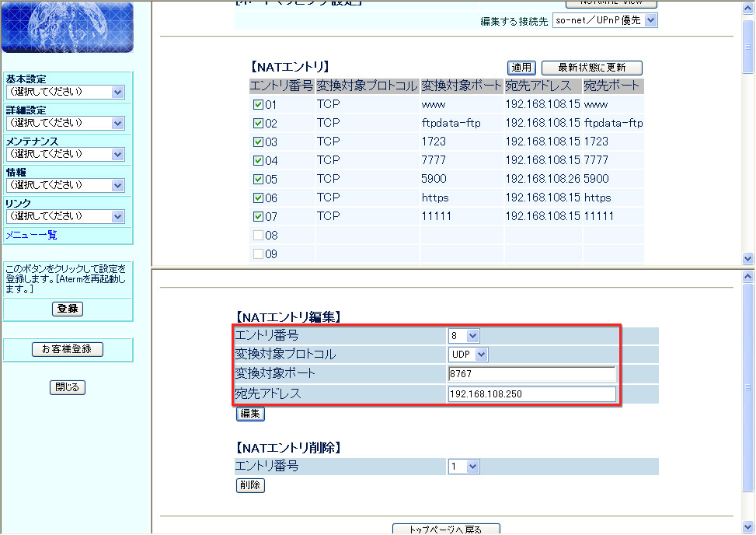Image resolution: width=756 pixels, height=535 pixels.
Task: Click 192.168.108.26 address in entry 05
Action: click(x=542, y=179)
